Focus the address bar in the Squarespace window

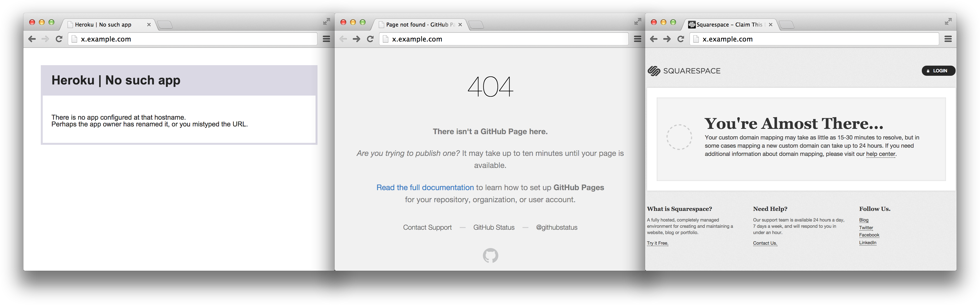pos(814,39)
